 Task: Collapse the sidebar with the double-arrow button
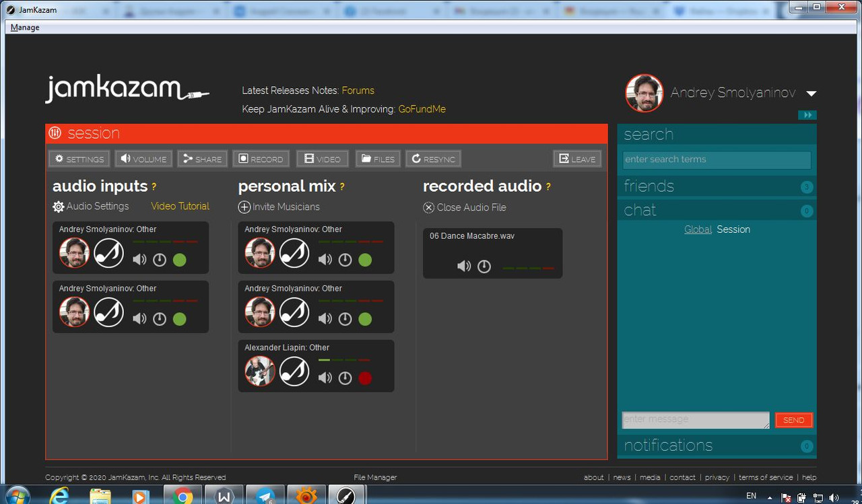click(x=807, y=115)
